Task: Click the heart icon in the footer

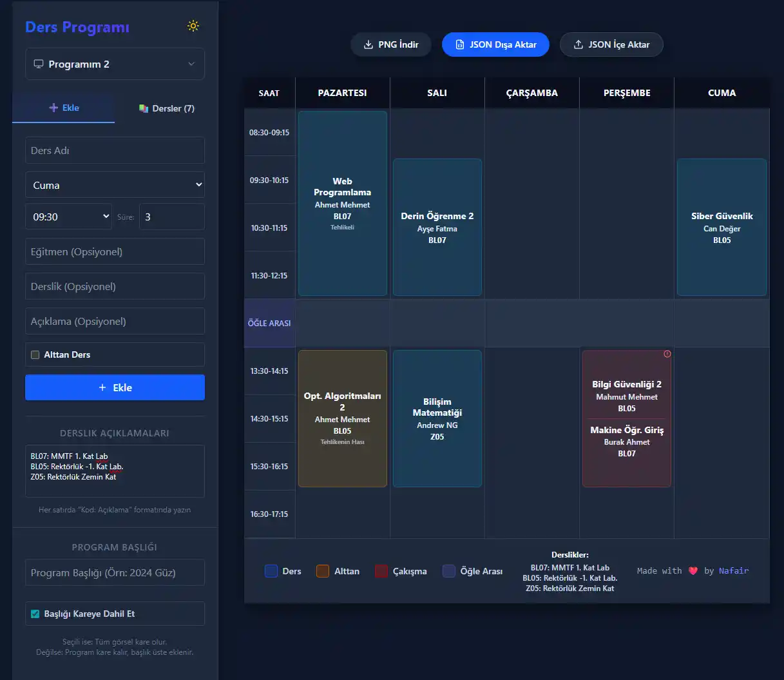Action: 693,570
